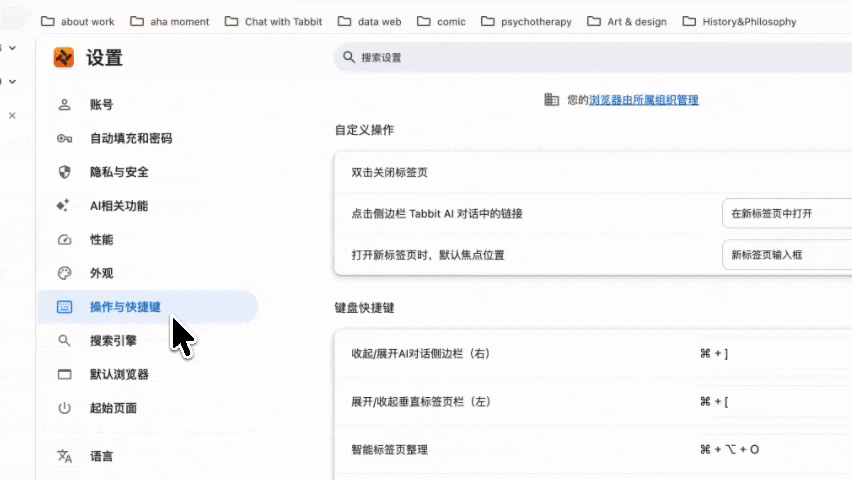Image resolution: width=852 pixels, height=480 pixels.
Task: Click the ⌘ + [ shortcut for 垂直标签页栏
Action: [x=713, y=401]
